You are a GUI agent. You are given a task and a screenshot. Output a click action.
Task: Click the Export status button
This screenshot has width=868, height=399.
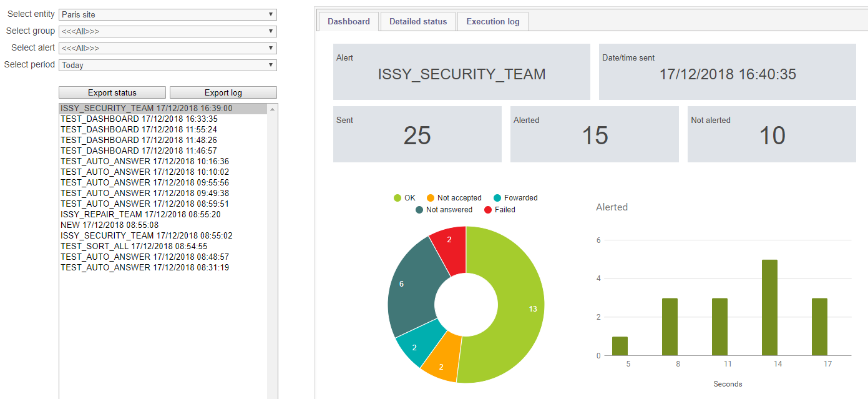(x=112, y=92)
